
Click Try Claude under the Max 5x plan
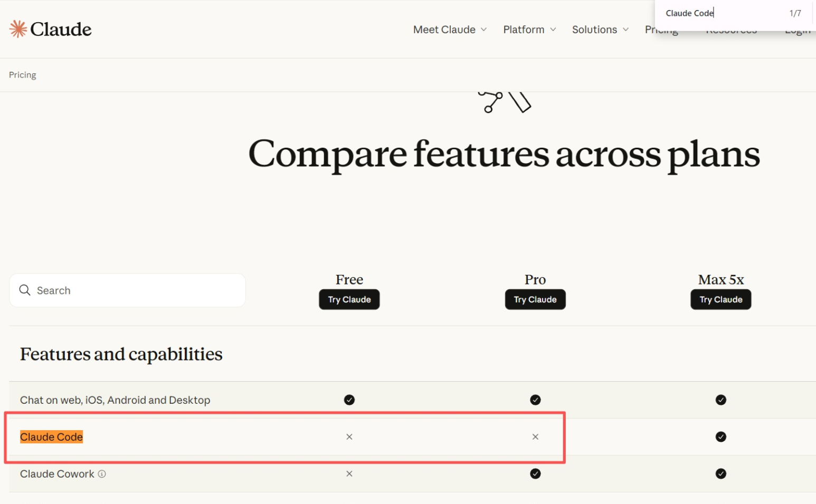(721, 300)
